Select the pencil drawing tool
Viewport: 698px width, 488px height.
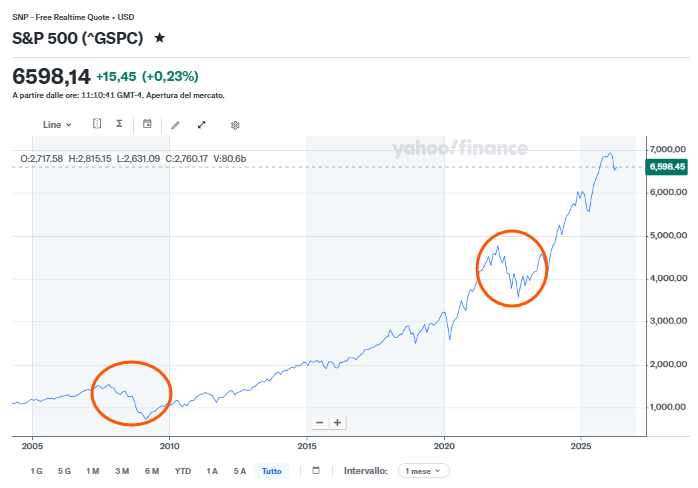175,125
